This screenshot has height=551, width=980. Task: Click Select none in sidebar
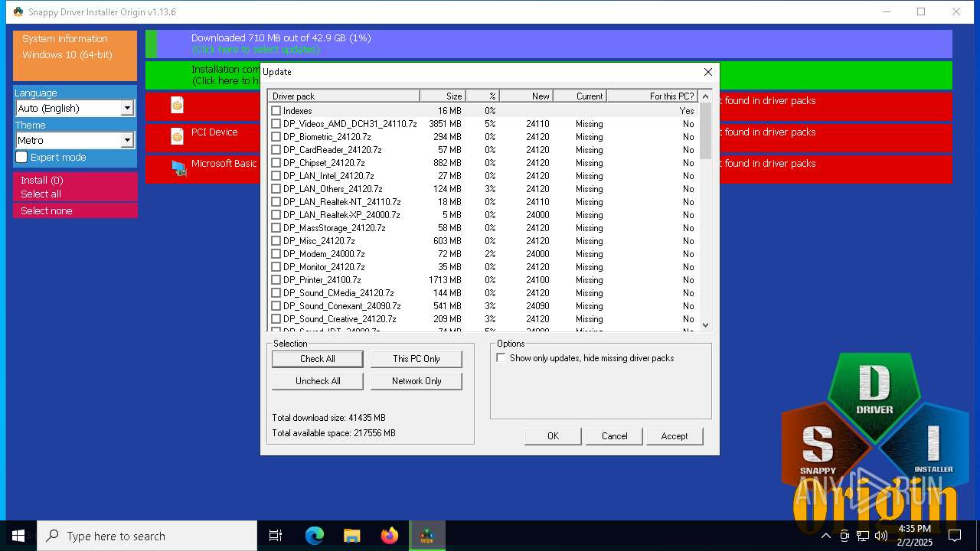pos(75,210)
